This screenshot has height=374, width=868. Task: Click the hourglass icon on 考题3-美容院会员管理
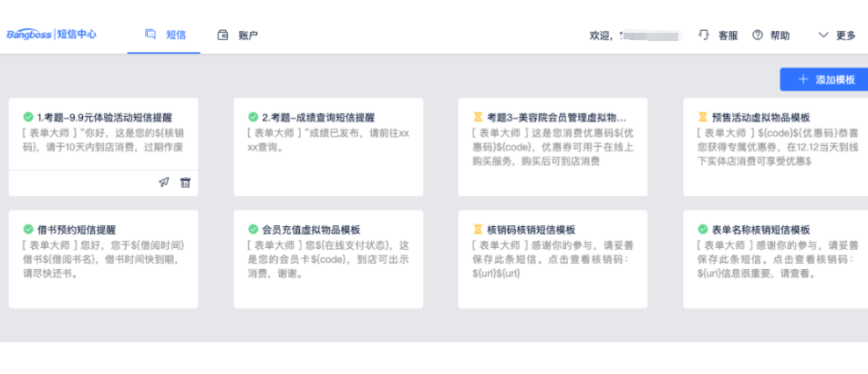[478, 117]
